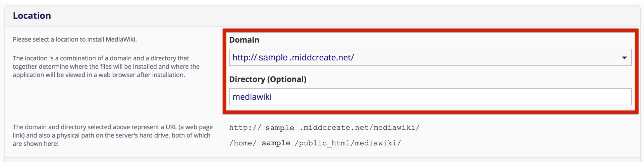Click '/public_html/mediawiki/' in the server path

(x=348, y=143)
